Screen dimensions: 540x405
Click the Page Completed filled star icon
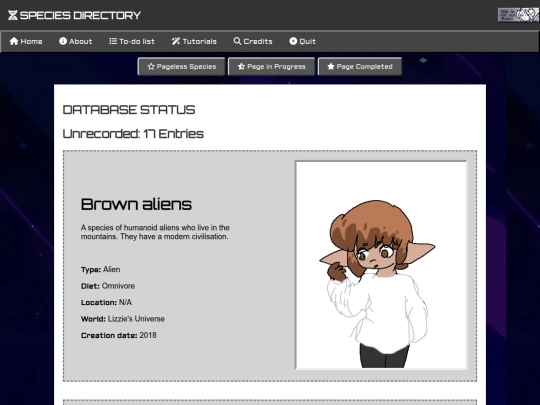331,66
